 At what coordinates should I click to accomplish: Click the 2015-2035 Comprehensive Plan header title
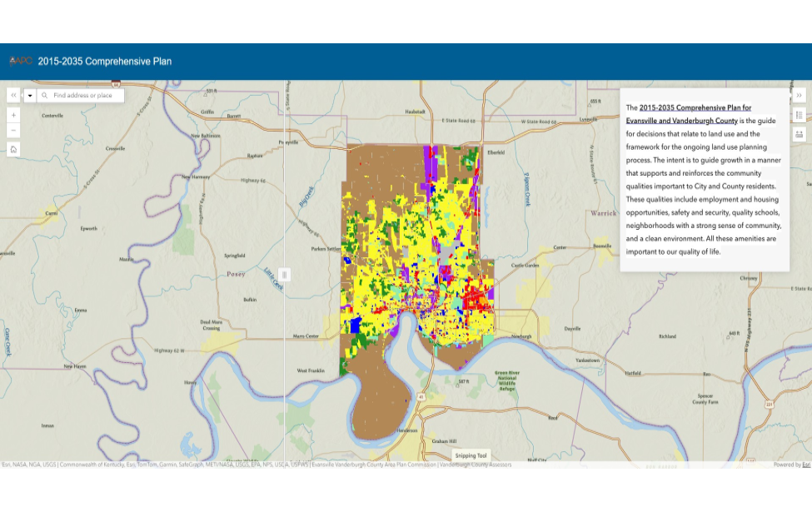[104, 61]
